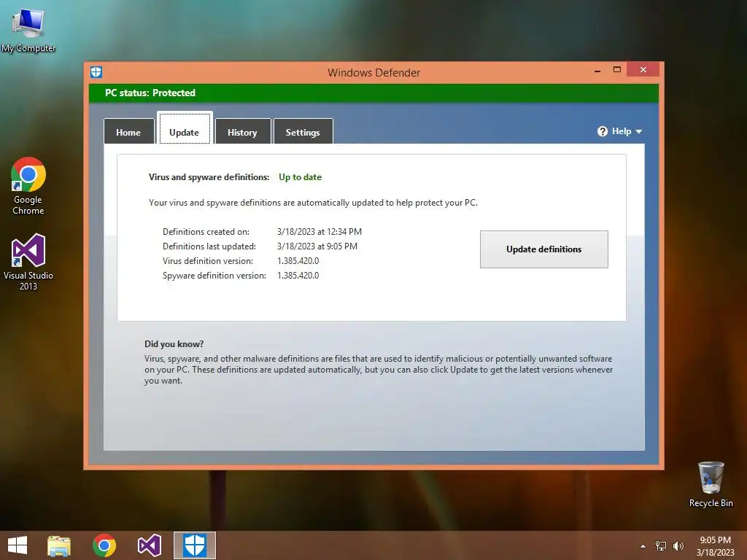
Task: Click the 'Did you know?' heading
Action: click(174, 344)
